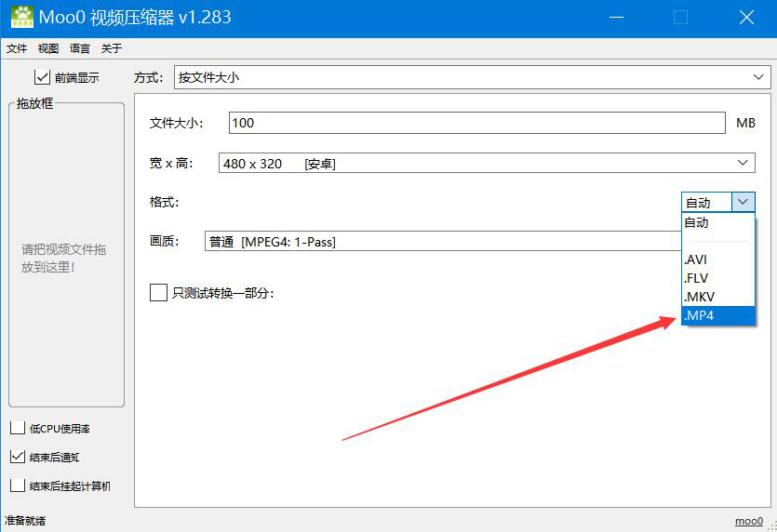This screenshot has height=532, width=777.
Task: Open the 宽 x 高 dropdown showing 480 x 320
Action: coord(487,163)
